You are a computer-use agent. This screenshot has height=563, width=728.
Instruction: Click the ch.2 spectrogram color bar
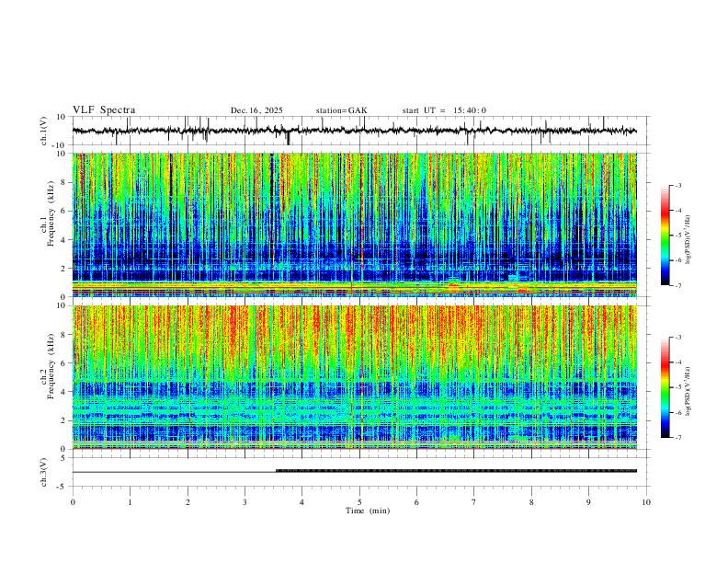(665, 387)
